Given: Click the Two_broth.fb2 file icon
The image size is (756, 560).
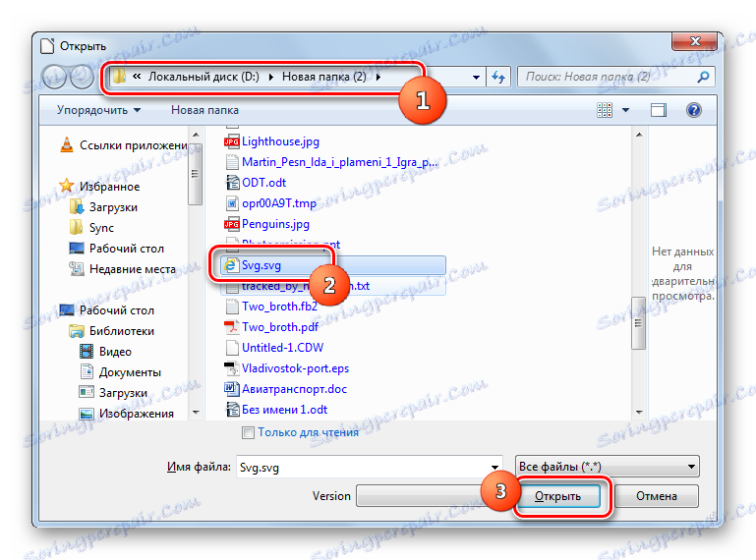Looking at the screenshot, I should click(x=232, y=307).
